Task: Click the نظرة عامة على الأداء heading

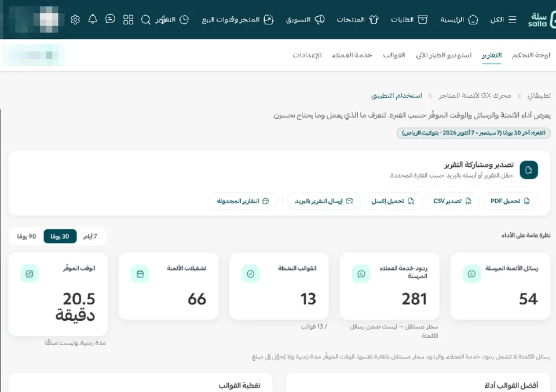Action: (526, 235)
